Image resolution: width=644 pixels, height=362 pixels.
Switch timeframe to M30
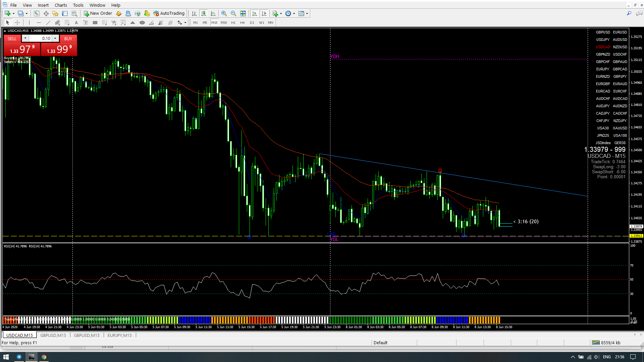(x=224, y=22)
